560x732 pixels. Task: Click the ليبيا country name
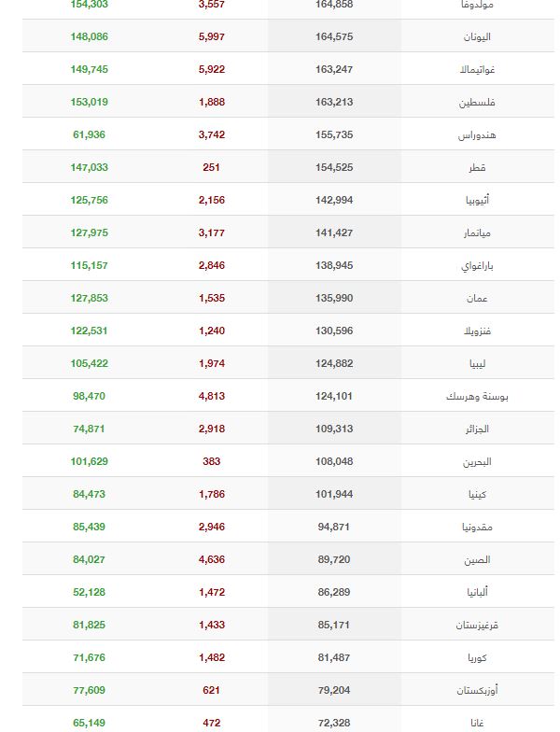478,363
